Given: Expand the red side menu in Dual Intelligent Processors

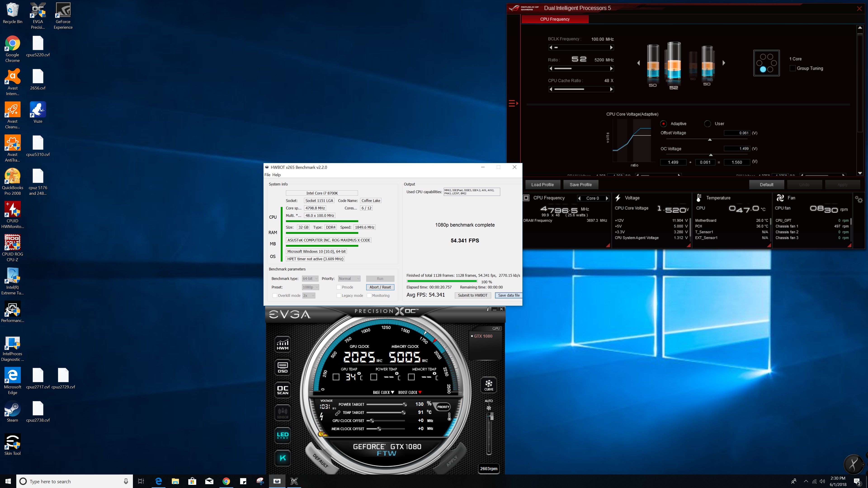Looking at the screenshot, I should (x=513, y=103).
